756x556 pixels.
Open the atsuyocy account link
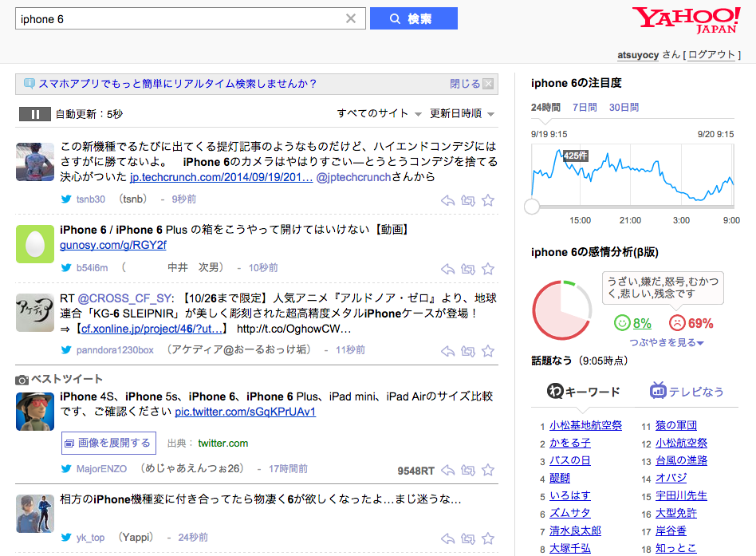click(638, 55)
